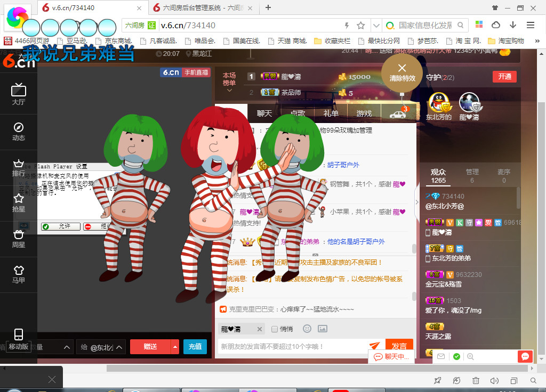
Task: Switch to the 点歌 song request tab
Action: coord(298,113)
